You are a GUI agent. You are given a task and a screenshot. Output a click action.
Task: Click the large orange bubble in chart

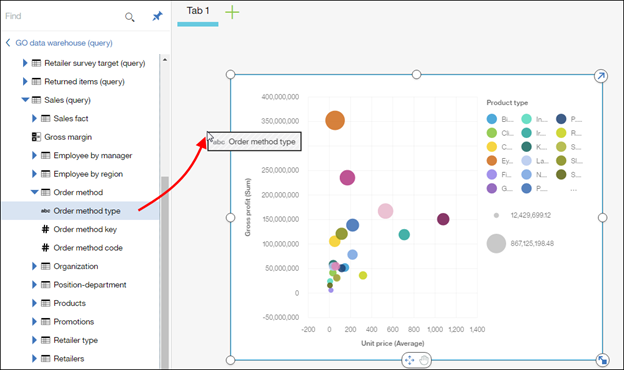click(x=335, y=121)
